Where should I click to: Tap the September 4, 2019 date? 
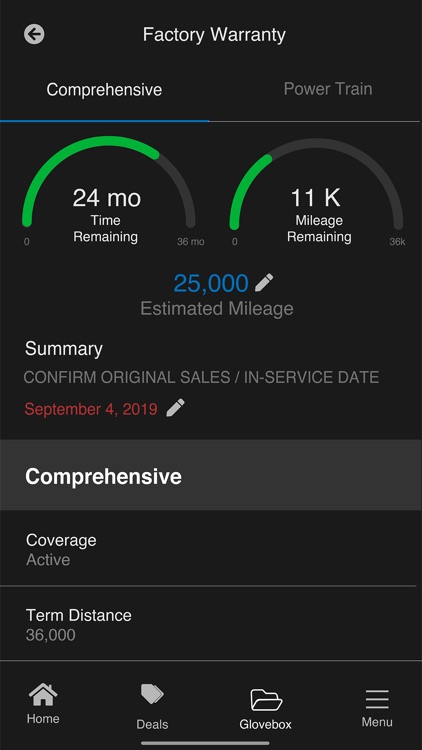(91, 409)
